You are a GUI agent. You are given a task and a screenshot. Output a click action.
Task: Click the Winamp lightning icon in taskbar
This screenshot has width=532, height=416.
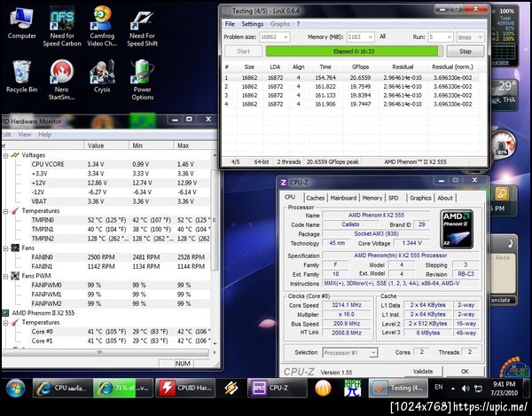(231, 388)
